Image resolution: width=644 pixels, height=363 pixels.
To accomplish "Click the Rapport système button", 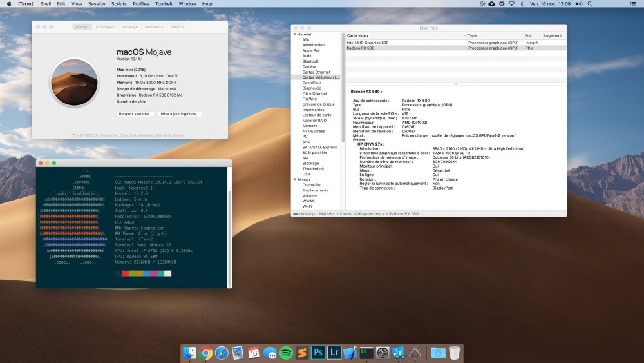I will click(x=135, y=114).
